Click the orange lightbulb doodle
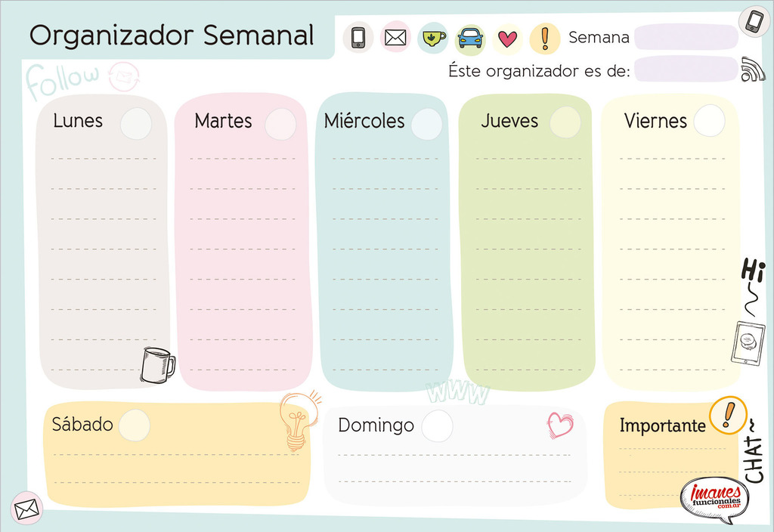Viewport: 774px width, 532px height. pyautogui.click(x=299, y=420)
